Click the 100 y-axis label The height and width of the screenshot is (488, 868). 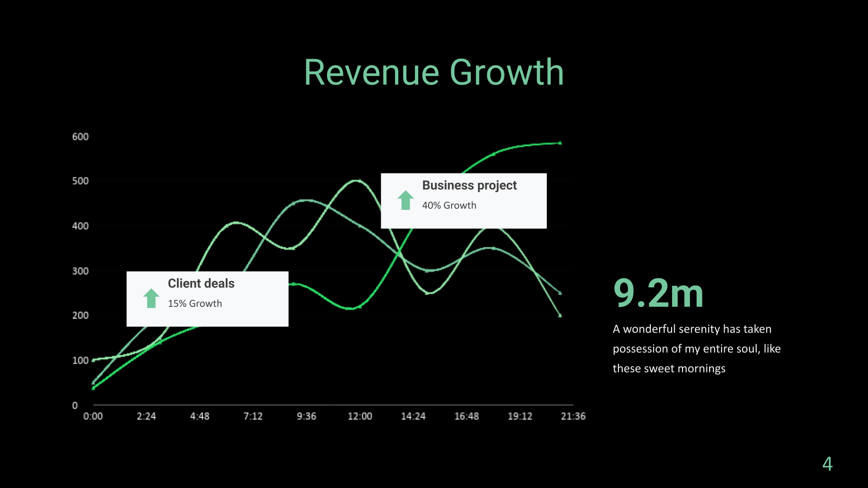tap(80, 361)
